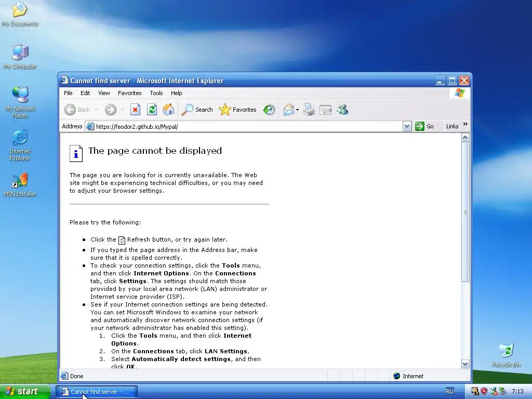Open the File menu
The height and width of the screenshot is (399, 532).
[x=68, y=93]
